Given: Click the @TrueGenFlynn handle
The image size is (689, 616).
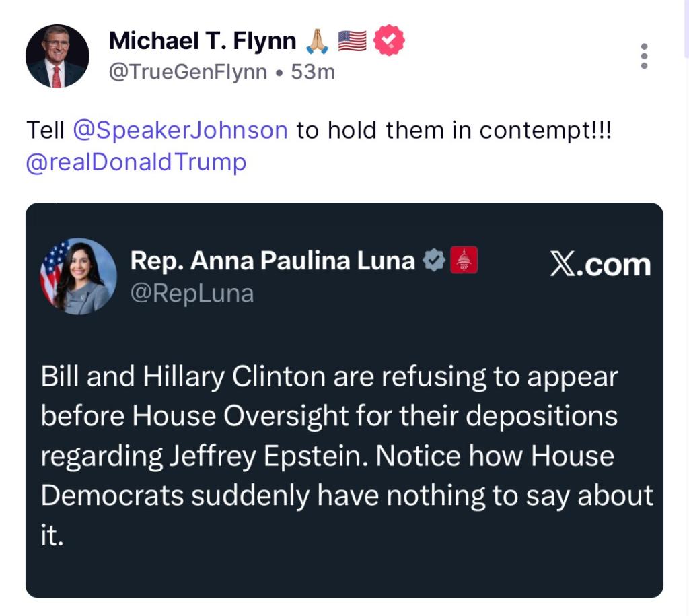Looking at the screenshot, I should point(188,71).
